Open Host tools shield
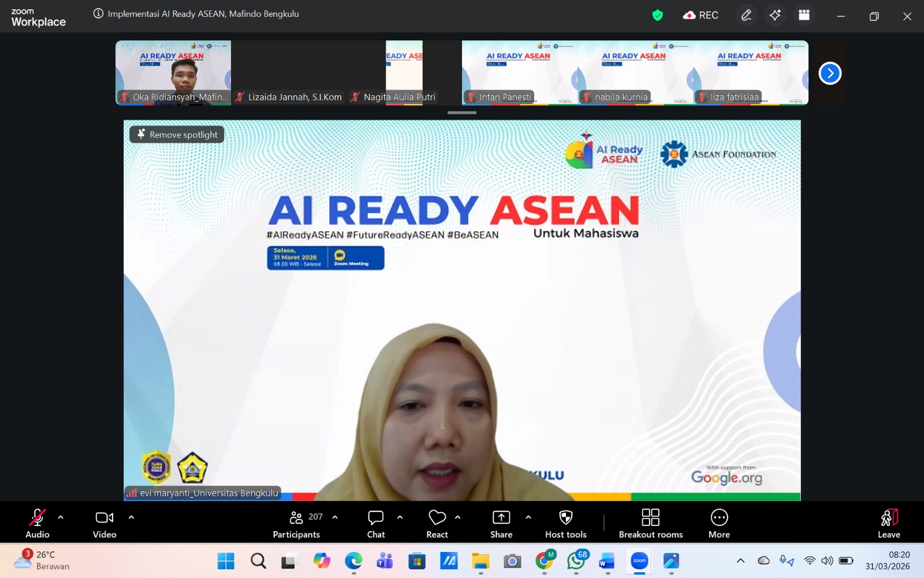 (565, 523)
